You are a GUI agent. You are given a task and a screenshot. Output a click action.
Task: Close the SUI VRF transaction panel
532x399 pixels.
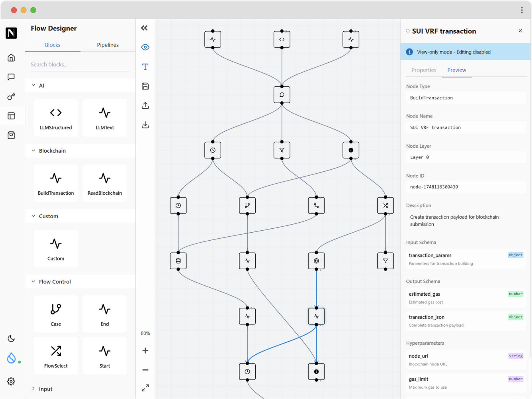520,31
